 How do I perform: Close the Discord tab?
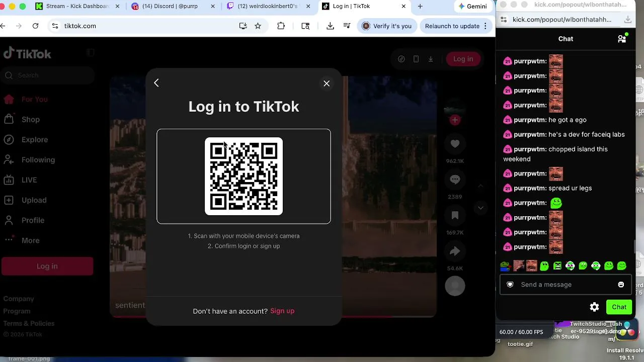[x=213, y=6]
